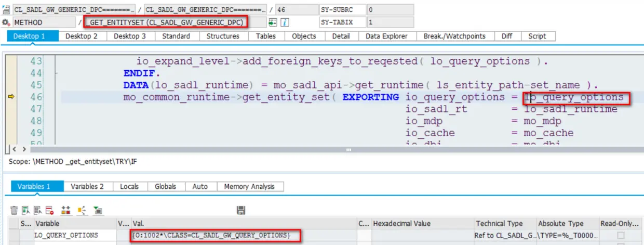Switch to the Objects tab
Viewport: 644px width, 245px height.
304,36
